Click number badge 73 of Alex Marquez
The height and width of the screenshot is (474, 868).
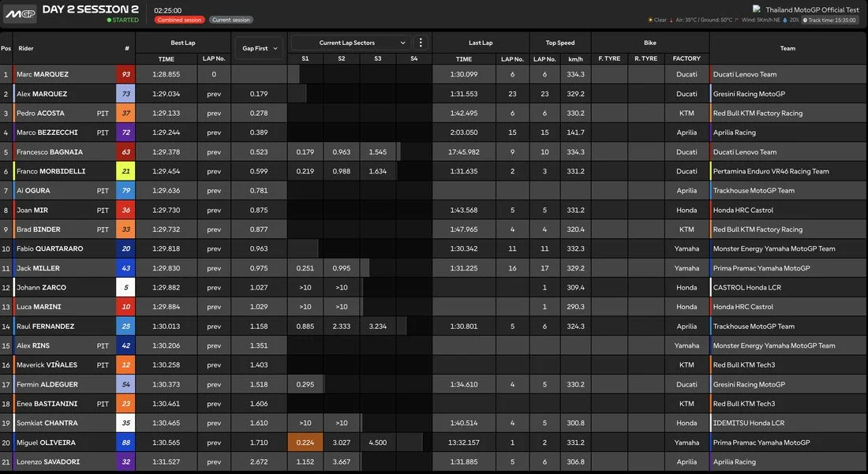coord(125,94)
